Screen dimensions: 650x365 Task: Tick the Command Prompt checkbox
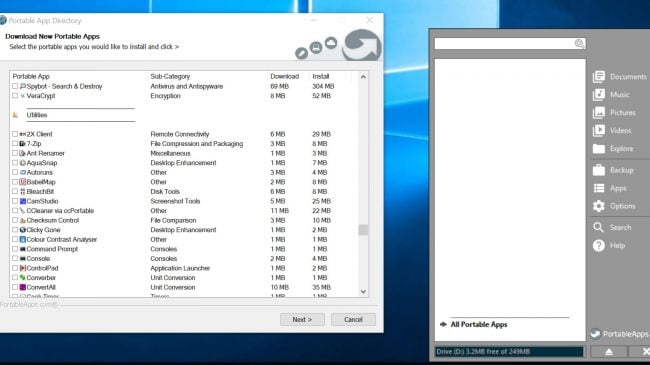[15, 249]
